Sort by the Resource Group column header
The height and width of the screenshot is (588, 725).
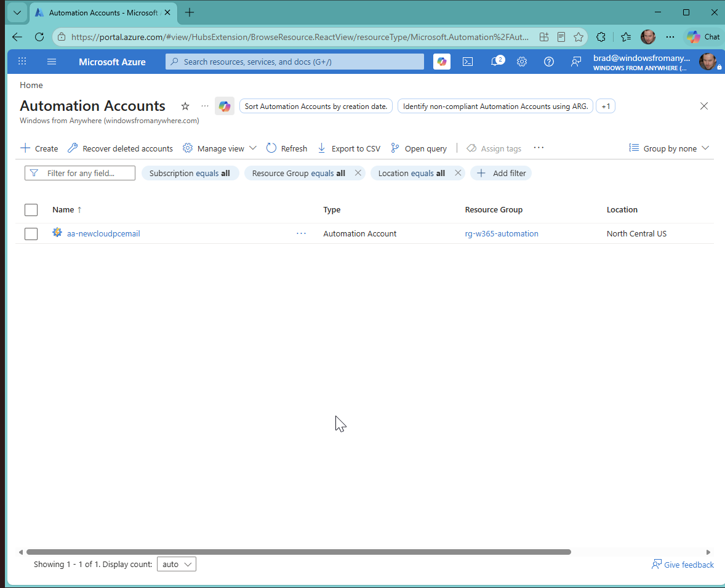(x=494, y=209)
